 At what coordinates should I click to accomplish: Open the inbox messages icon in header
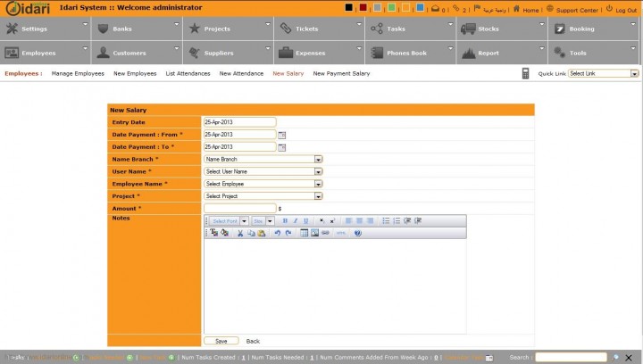435,8
